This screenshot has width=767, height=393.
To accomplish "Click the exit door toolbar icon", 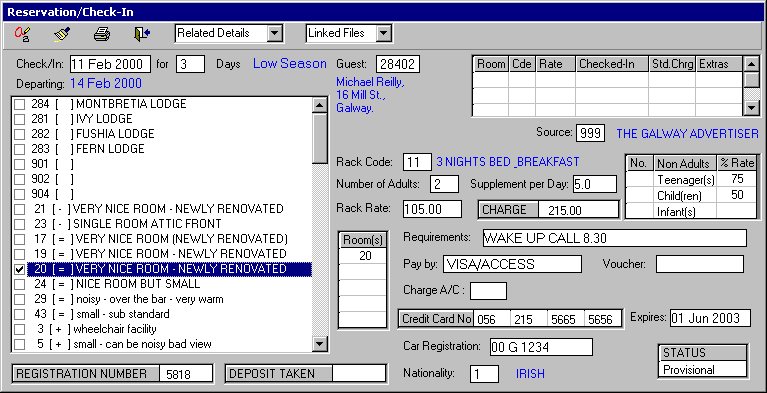I will [x=142, y=34].
